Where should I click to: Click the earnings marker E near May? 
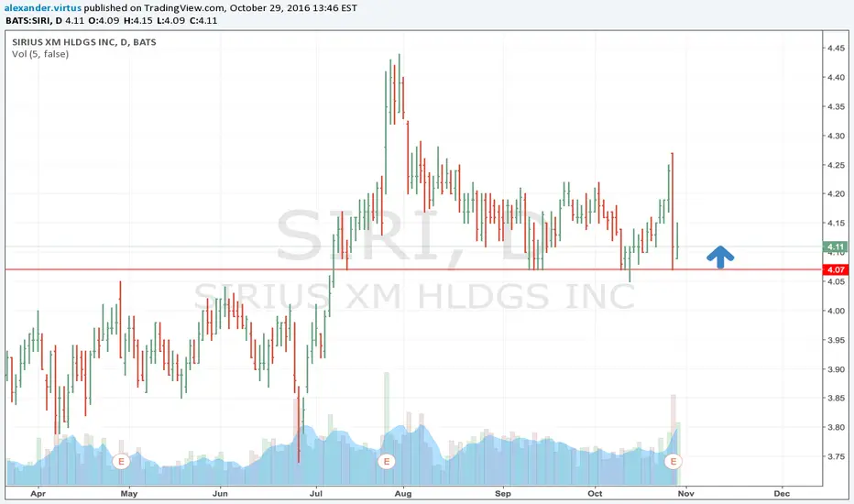pos(121,462)
